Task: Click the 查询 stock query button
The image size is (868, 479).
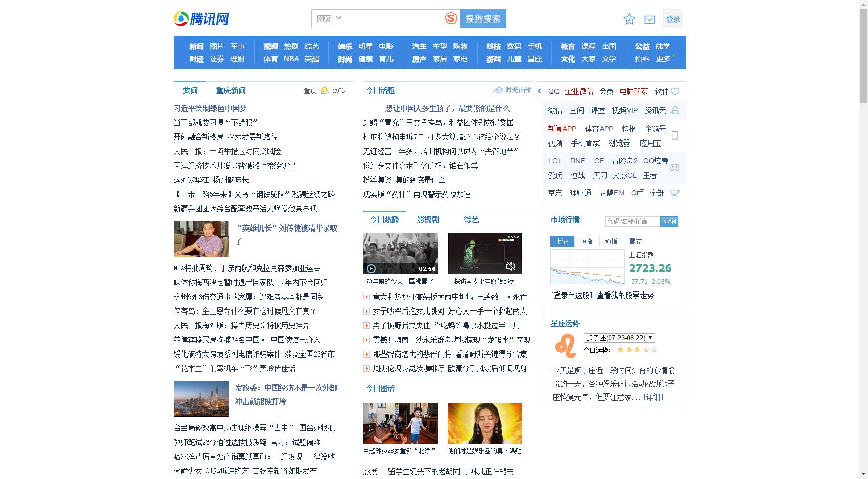Action: [x=669, y=221]
